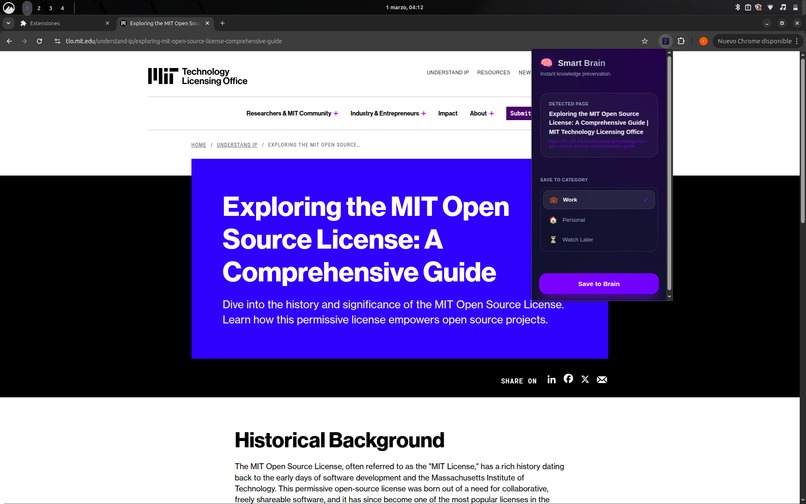Click the purple Submit button
Screen dimensions: 806x504
click(519, 113)
